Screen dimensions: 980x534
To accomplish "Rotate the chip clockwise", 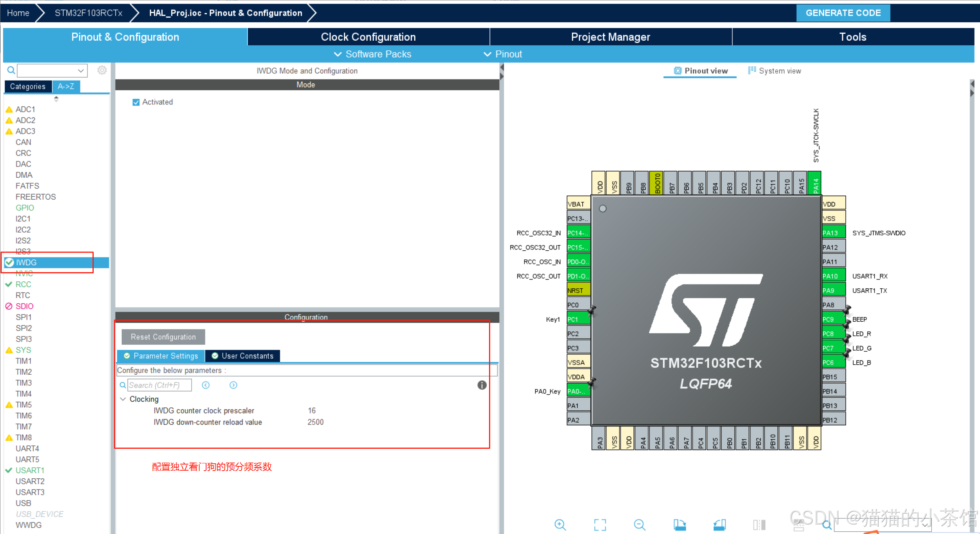I will click(x=679, y=524).
